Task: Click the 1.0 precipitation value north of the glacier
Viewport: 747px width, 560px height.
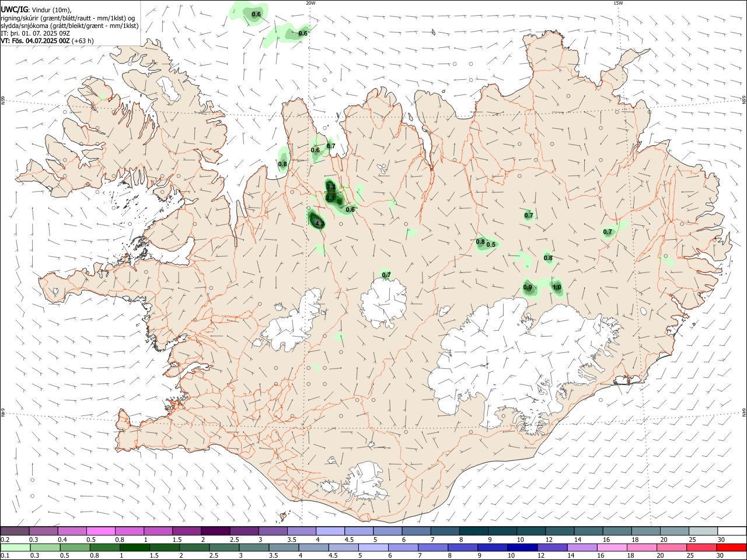Action: pyautogui.click(x=557, y=287)
